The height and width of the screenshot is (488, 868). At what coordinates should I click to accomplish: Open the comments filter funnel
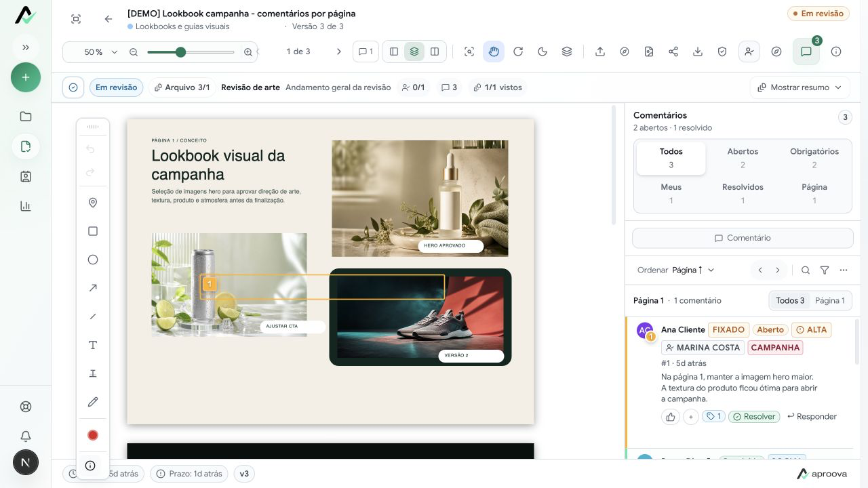[825, 270]
